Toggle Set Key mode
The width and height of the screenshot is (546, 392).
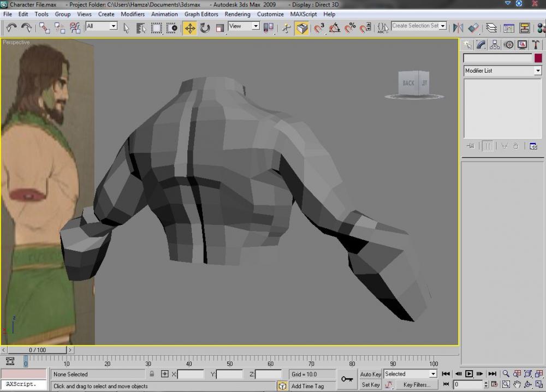pyautogui.click(x=370, y=385)
